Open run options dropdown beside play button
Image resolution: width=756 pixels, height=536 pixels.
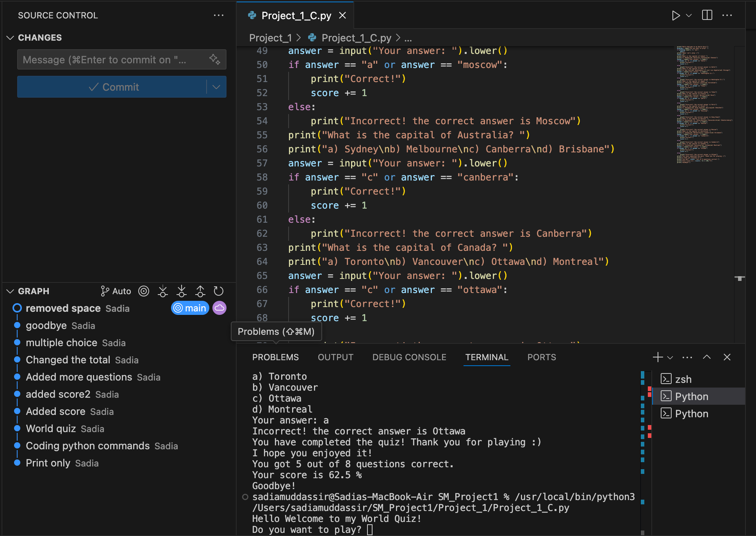(x=689, y=16)
